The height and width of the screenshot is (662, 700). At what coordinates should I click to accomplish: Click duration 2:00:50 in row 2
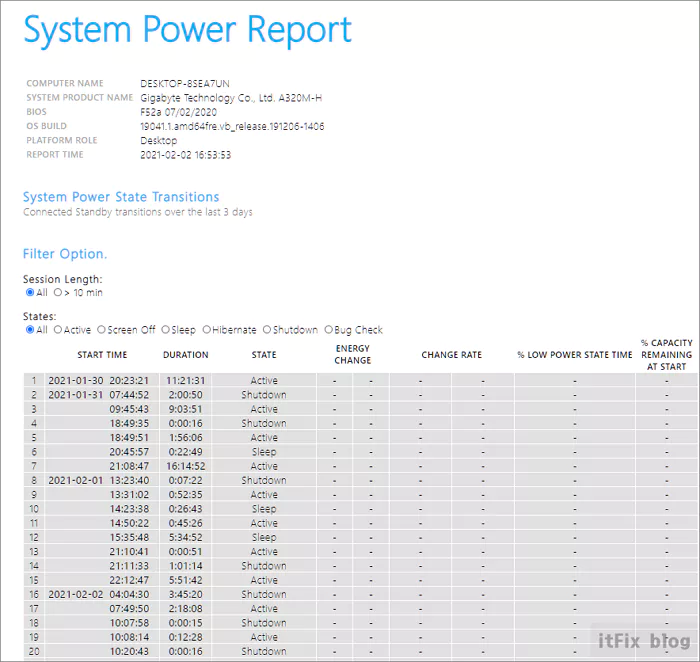coord(186,395)
